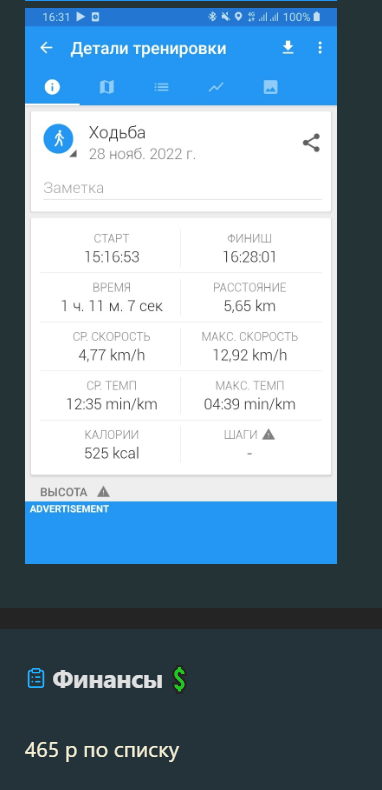Click the green dollar sign icon
The height and width of the screenshot is (790, 382).
[x=179, y=679]
